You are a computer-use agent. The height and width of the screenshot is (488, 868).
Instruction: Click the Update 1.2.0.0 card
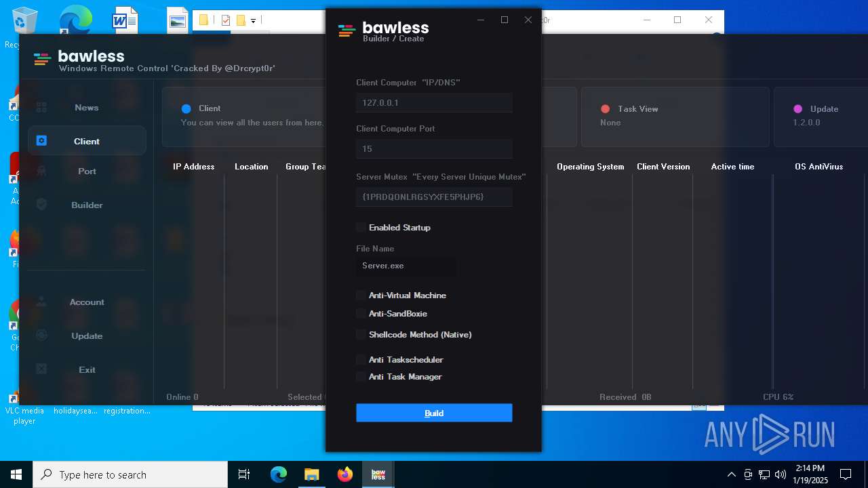821,117
